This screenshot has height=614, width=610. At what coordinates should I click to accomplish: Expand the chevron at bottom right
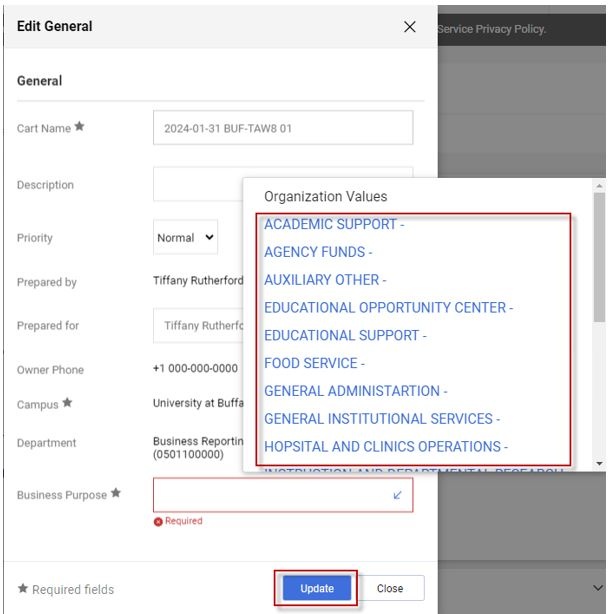[x=598, y=588]
